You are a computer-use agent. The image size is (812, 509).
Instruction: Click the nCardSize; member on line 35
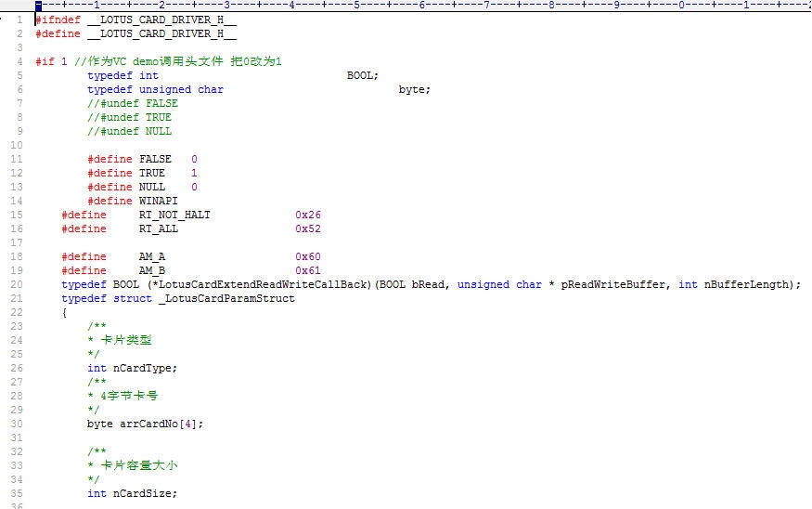pos(145,493)
